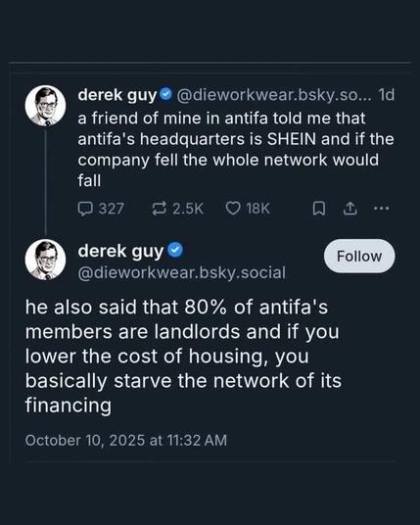Screen dimensions: 420x525
Task: Click the verified checkmark beside the Follow button
Action: click(175, 250)
